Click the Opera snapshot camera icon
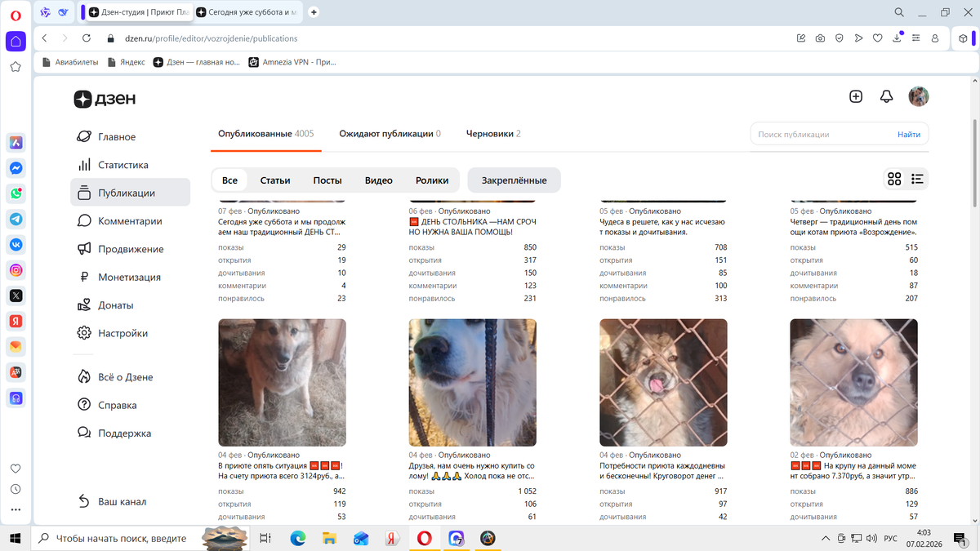The height and width of the screenshot is (551, 980). [819, 38]
